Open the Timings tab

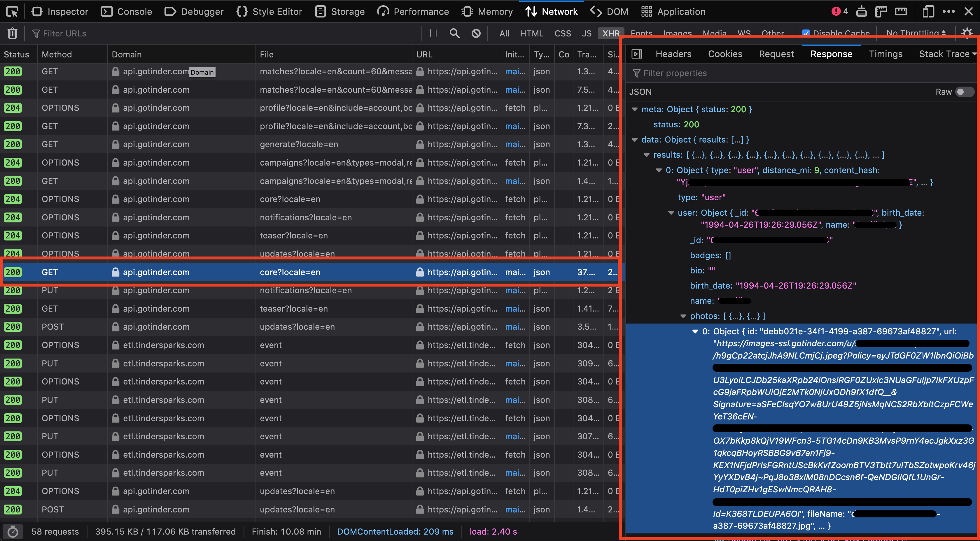pyautogui.click(x=885, y=54)
